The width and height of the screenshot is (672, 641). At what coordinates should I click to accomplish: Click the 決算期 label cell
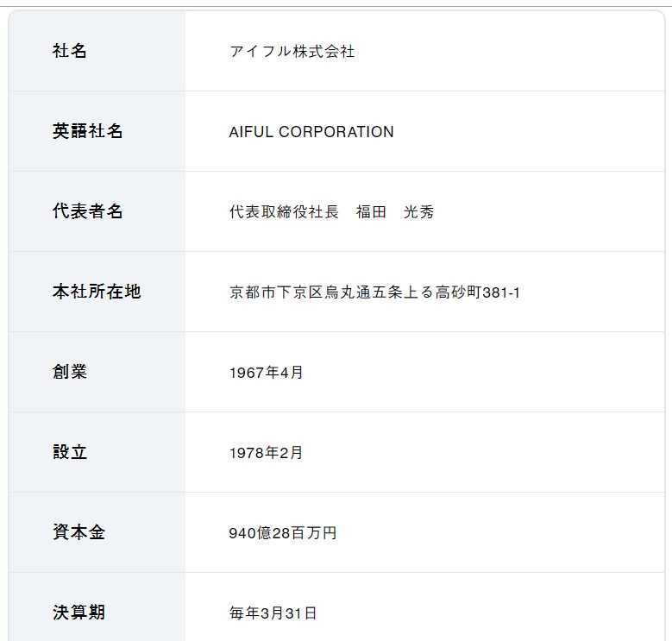(97, 606)
